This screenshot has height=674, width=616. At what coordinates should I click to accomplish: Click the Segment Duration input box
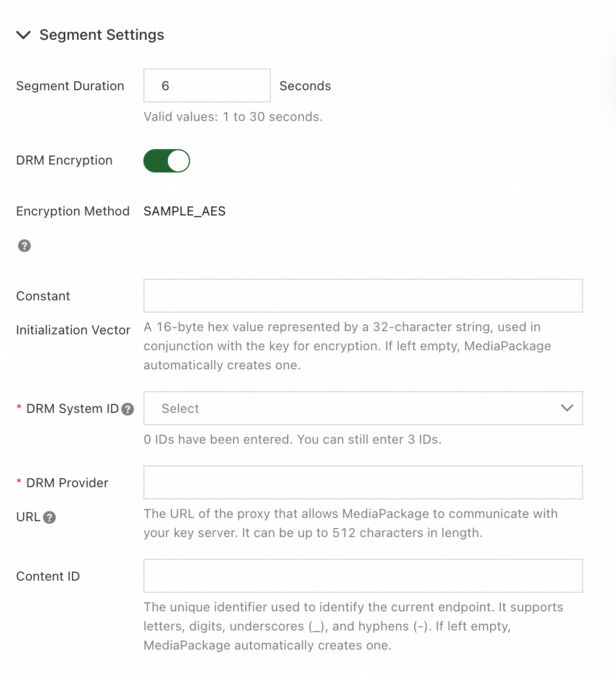tap(207, 85)
